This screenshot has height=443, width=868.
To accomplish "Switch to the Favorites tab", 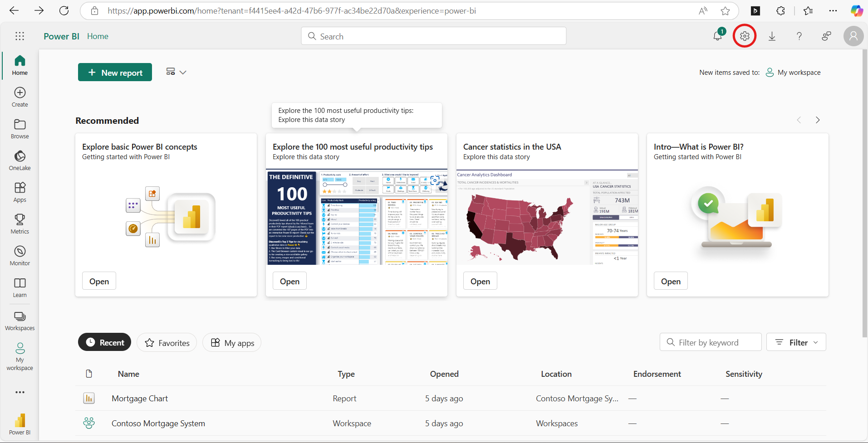I will pos(167,343).
